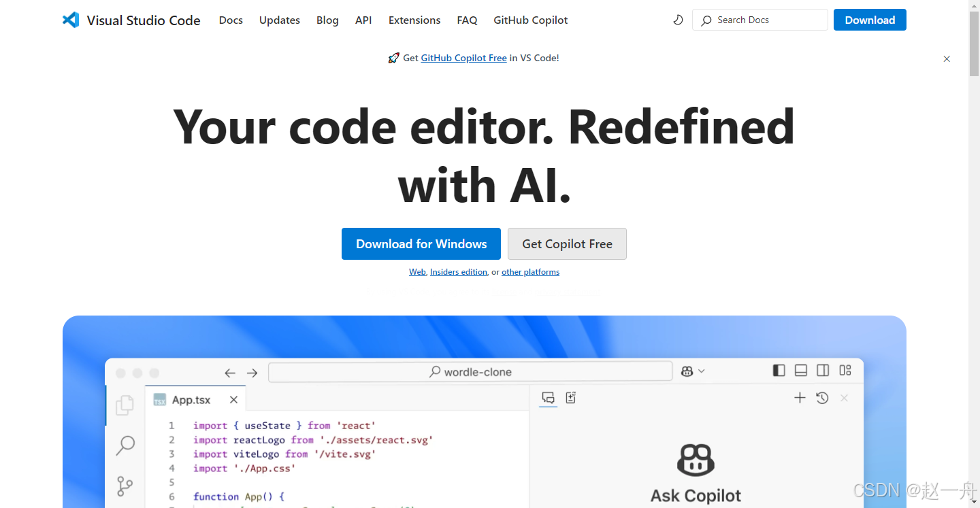Click the Copilot icon in the title bar
This screenshot has width=980, height=508.
click(687, 371)
